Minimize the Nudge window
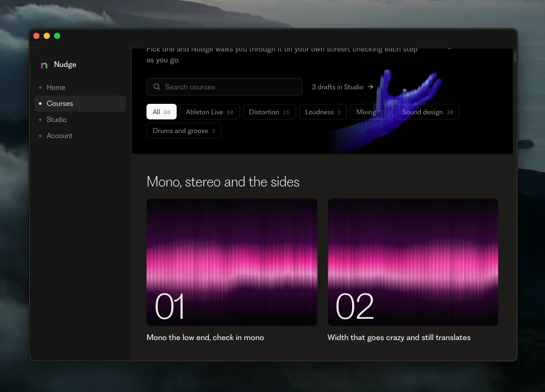545x392 pixels. tap(47, 36)
